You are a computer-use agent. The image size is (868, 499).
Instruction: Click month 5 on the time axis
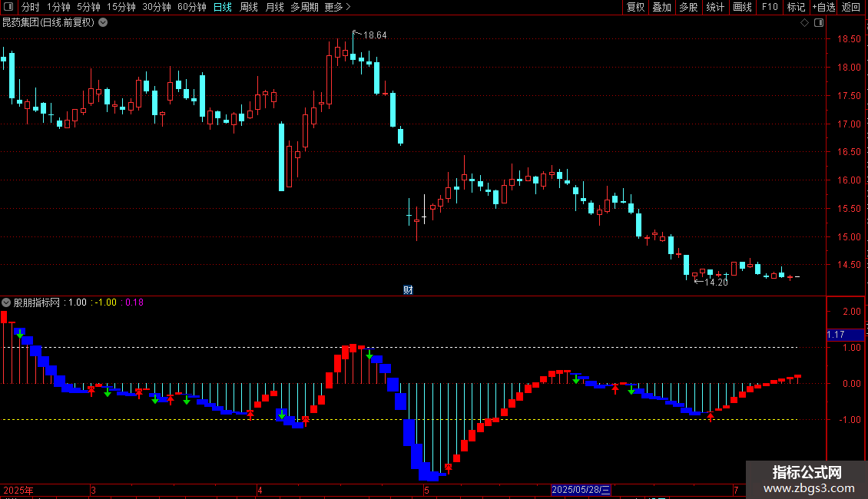(426, 490)
